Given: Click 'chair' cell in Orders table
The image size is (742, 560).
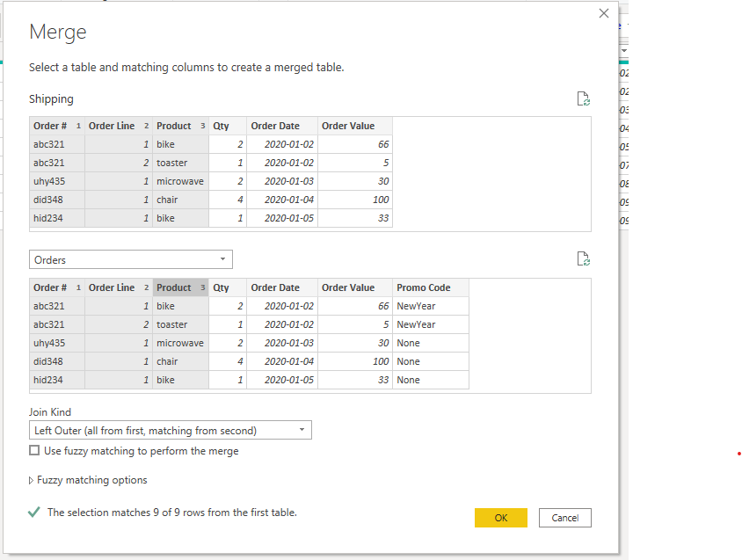Looking at the screenshot, I should click(x=180, y=361).
